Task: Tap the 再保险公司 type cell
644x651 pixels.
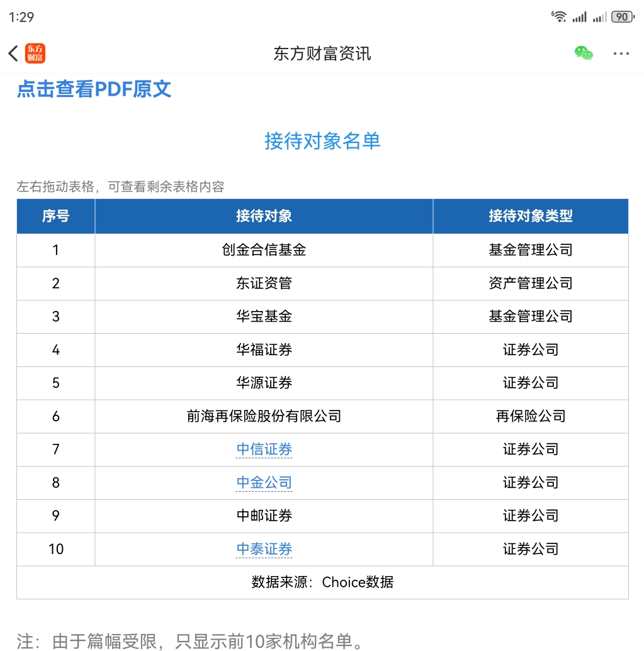Action: [531, 416]
